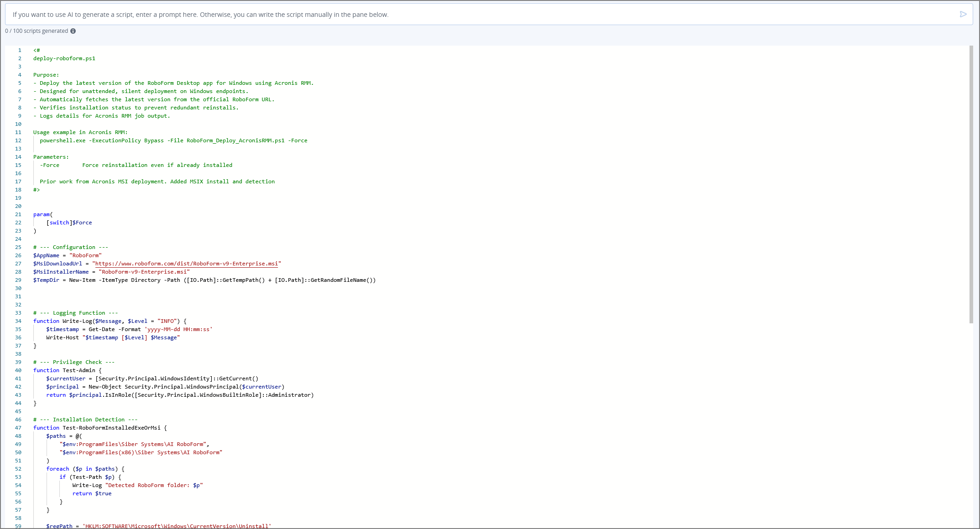Click the "# --- Logging Function ---" comment
This screenshot has width=980, height=529.
[x=76, y=313]
